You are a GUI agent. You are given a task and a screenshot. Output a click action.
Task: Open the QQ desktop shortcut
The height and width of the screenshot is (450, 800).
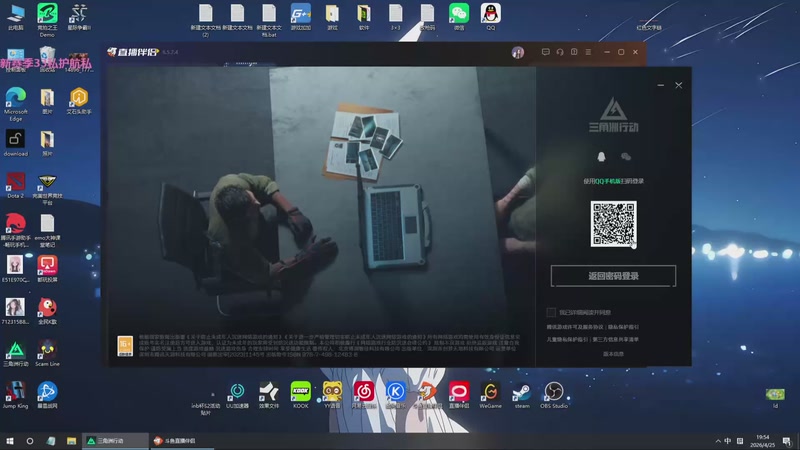pos(490,17)
